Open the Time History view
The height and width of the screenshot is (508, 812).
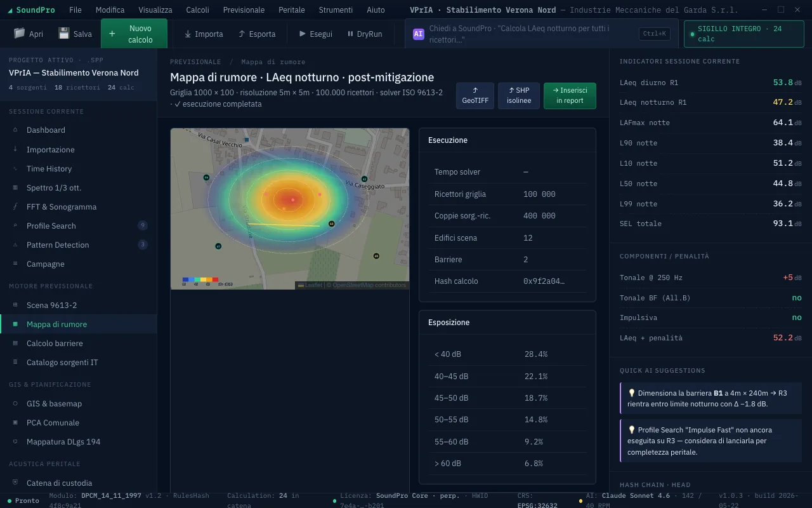pos(79,169)
